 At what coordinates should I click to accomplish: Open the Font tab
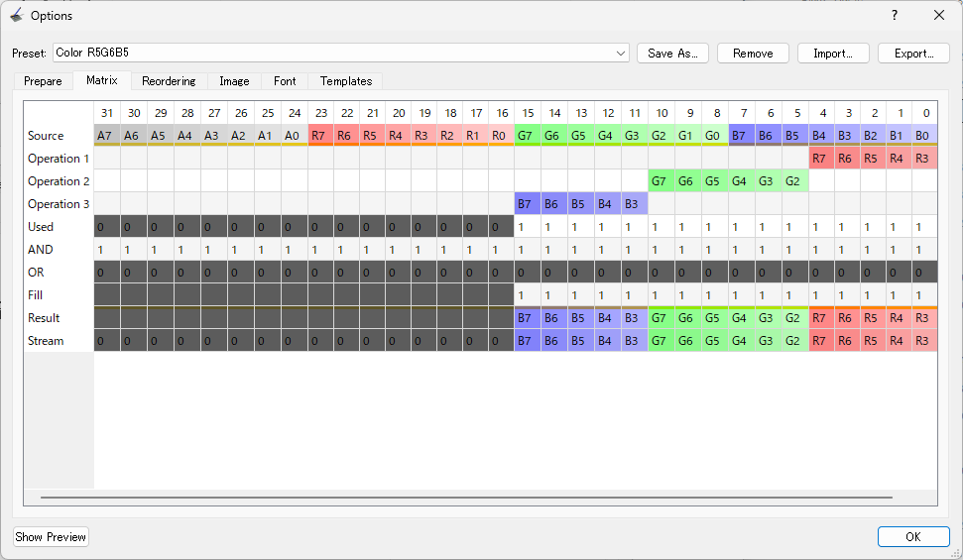[285, 81]
